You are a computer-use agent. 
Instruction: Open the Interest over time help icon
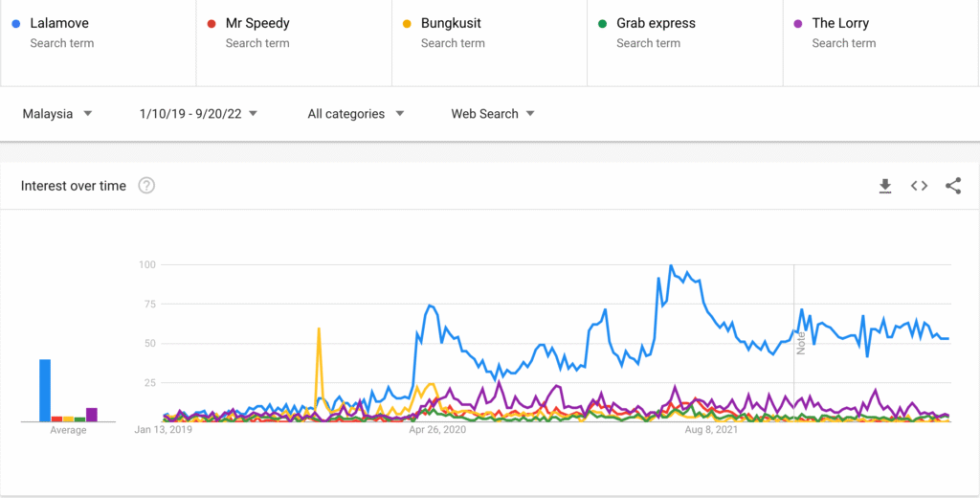coord(146,186)
